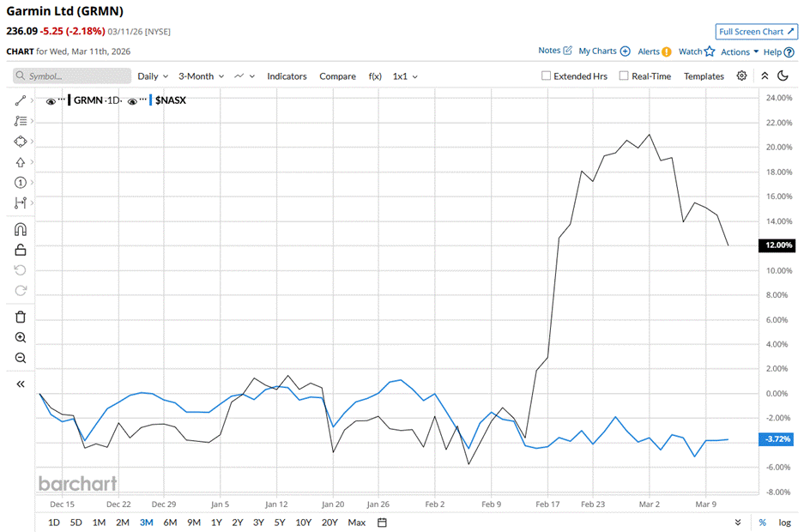Select the price range measure tool

[20, 203]
